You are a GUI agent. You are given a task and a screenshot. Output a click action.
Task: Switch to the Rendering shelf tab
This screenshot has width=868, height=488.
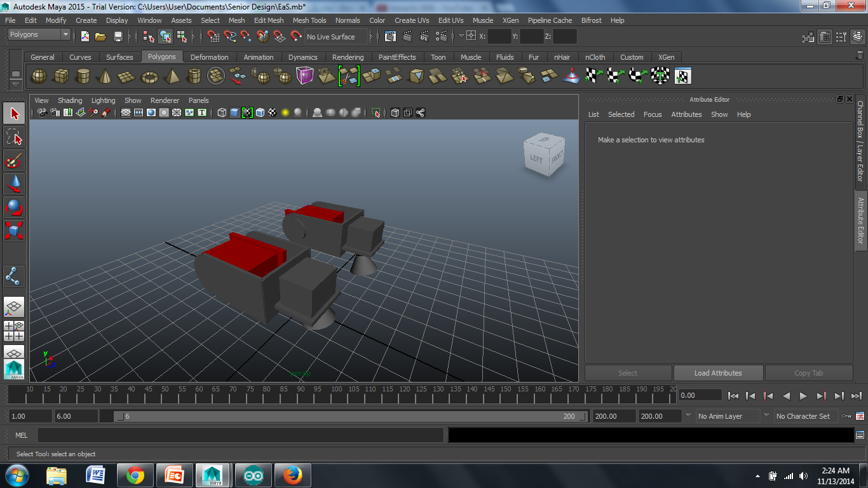tap(348, 57)
